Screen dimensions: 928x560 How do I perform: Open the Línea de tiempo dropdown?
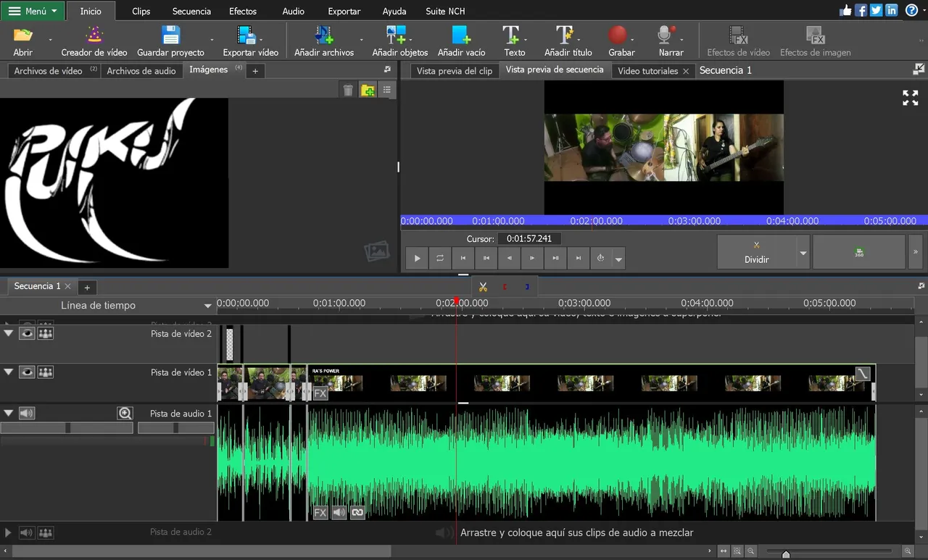[x=208, y=306]
